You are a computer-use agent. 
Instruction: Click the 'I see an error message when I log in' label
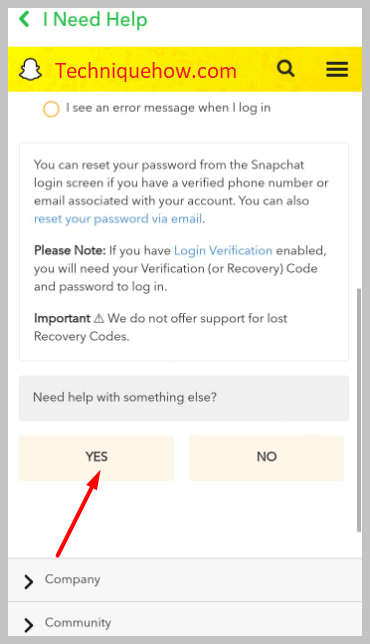pos(168,108)
